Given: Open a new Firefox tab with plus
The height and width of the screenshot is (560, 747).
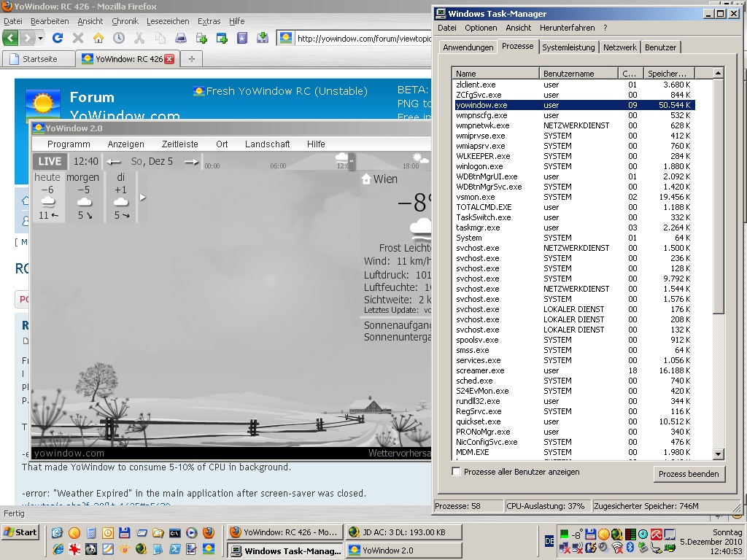Looking at the screenshot, I should pos(192,59).
